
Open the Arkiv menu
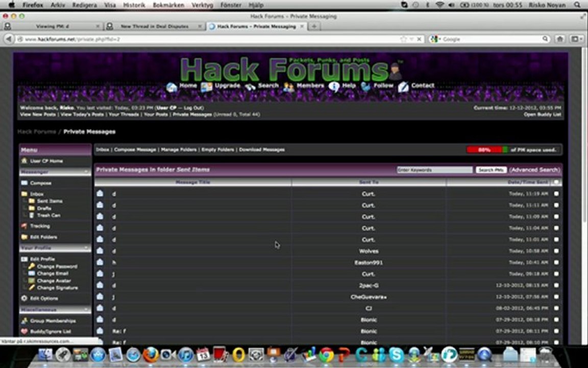click(x=57, y=5)
